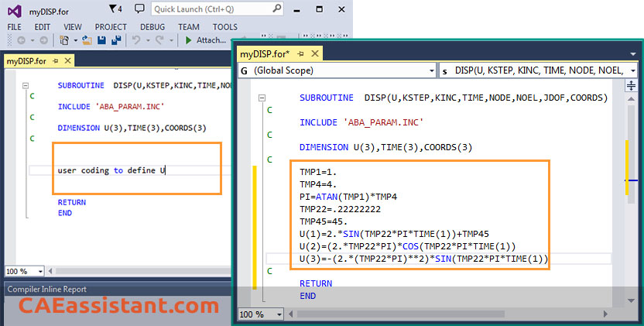Click the TMP4=4. code line
Image resolution: width=644 pixels, height=326 pixels.
click(x=318, y=184)
